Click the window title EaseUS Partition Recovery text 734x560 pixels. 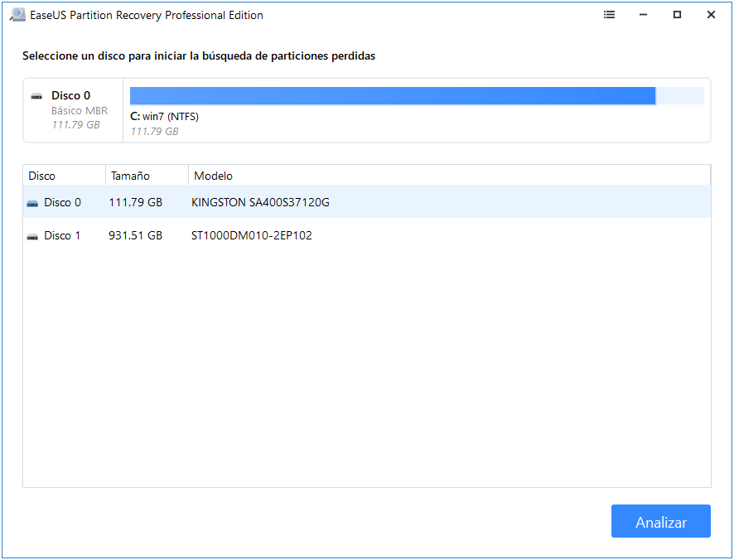(x=147, y=15)
